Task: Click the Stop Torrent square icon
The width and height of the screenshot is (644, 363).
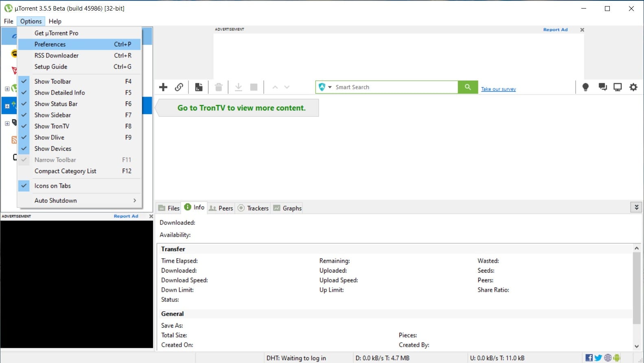Action: tap(254, 87)
